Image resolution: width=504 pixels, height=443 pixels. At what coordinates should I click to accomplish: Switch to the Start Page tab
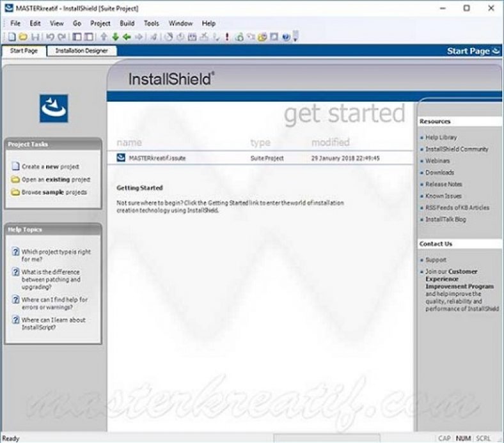click(24, 51)
